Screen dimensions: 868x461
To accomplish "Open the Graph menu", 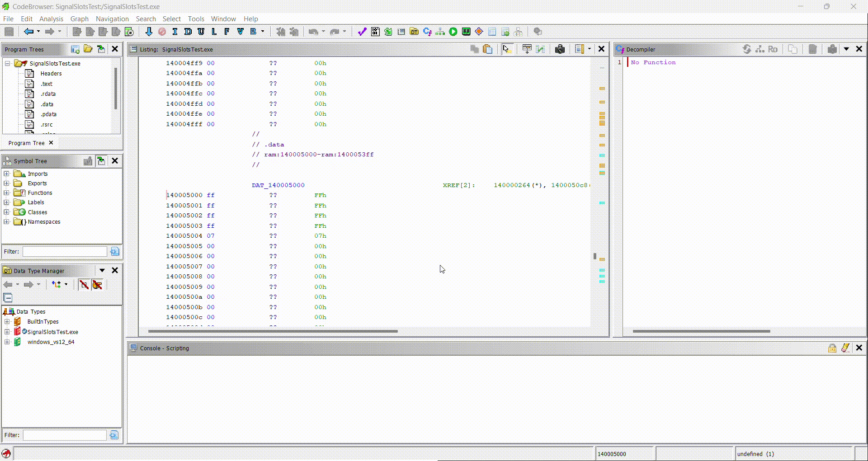I will coord(80,19).
